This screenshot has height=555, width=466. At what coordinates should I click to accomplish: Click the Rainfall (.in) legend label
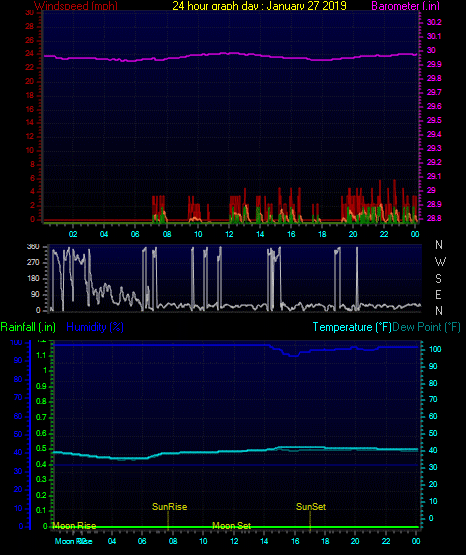28,327
